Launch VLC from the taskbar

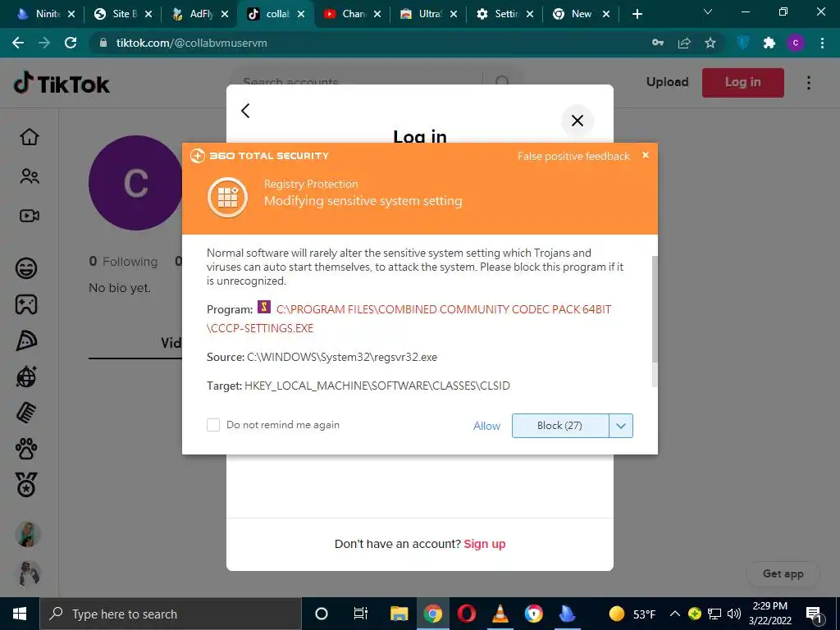tap(500, 614)
